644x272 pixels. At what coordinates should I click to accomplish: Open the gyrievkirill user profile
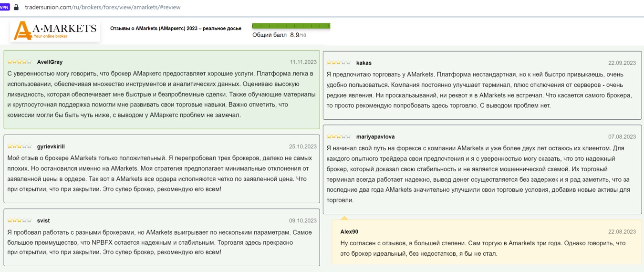pyautogui.click(x=51, y=146)
